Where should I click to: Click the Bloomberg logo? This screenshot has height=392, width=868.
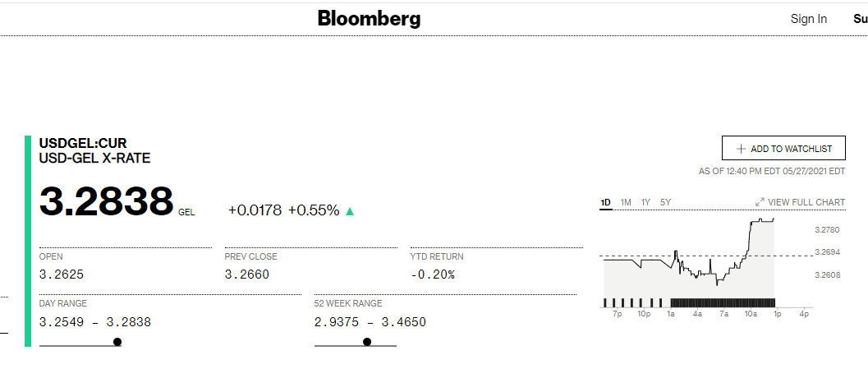click(x=369, y=18)
